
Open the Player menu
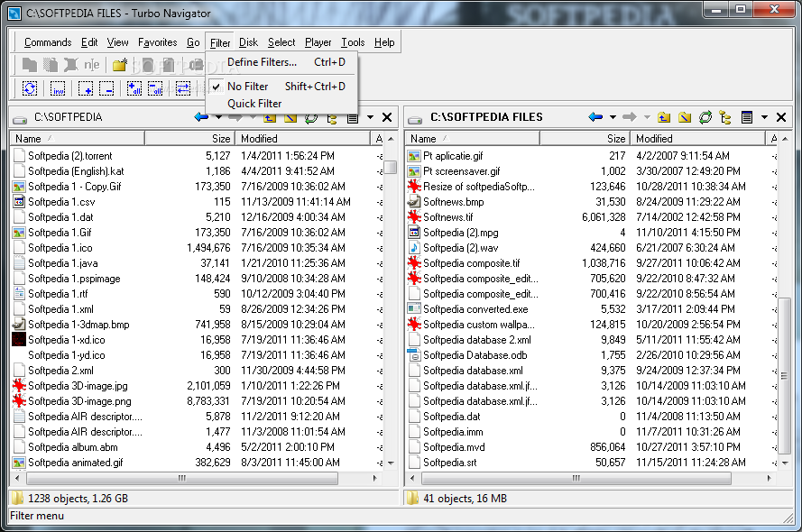tap(318, 42)
